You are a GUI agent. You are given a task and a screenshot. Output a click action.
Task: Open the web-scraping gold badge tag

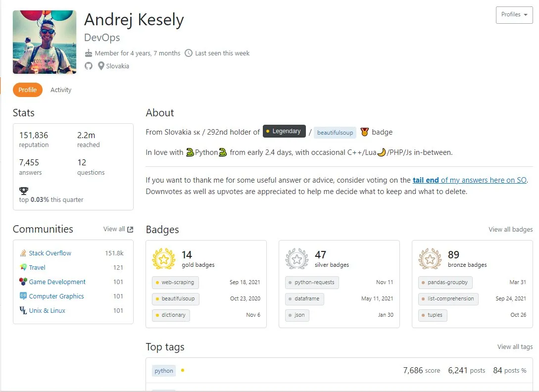coord(175,282)
